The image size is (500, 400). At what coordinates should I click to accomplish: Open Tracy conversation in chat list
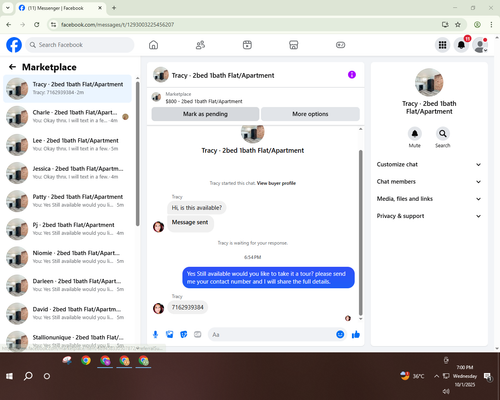click(67, 88)
